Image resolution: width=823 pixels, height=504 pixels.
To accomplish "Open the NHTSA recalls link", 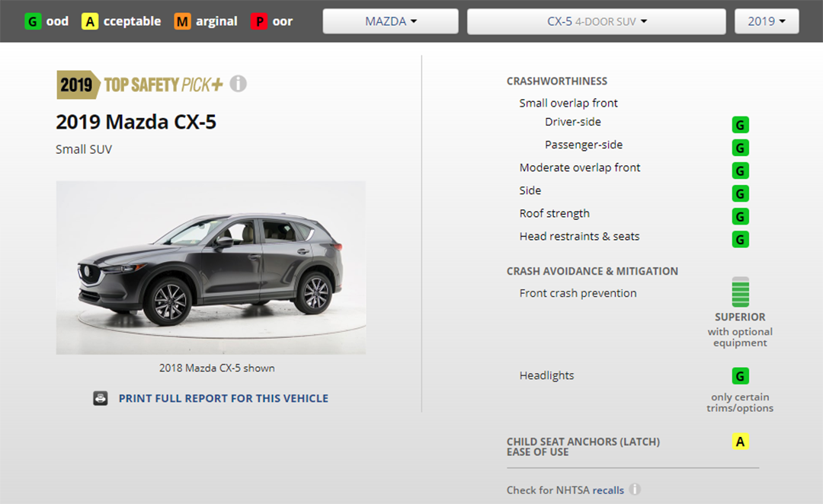I will [608, 490].
